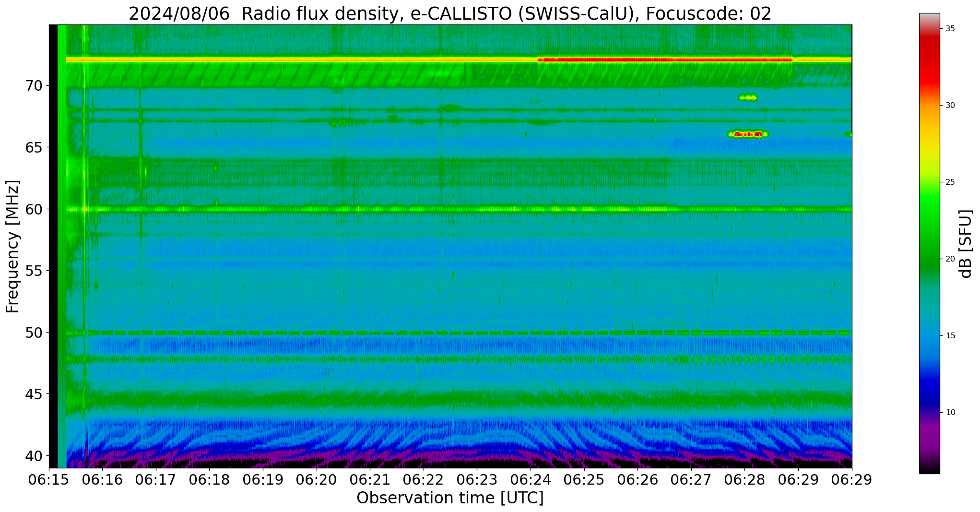Click the 06:22 time tick label
The image size is (980, 512).
tap(424, 480)
